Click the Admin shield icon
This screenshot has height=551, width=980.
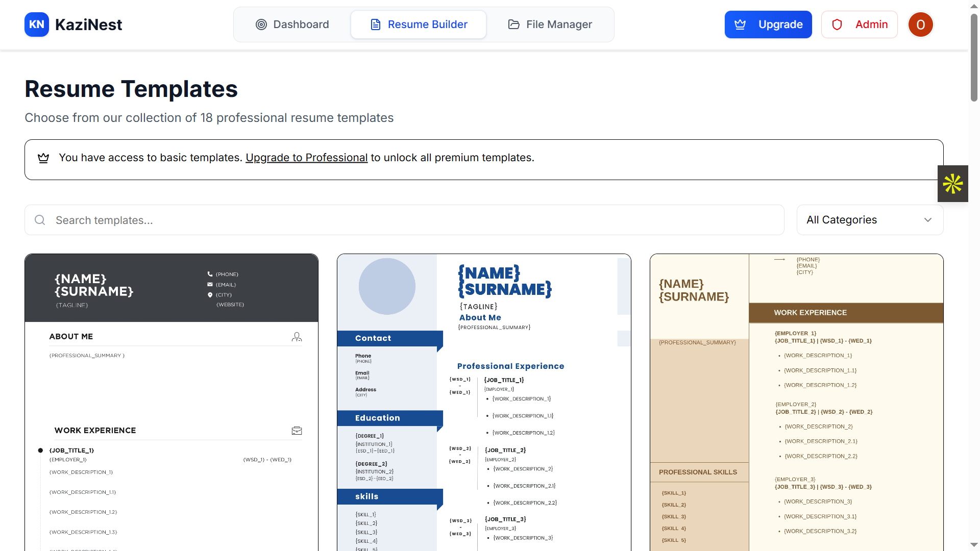click(837, 24)
